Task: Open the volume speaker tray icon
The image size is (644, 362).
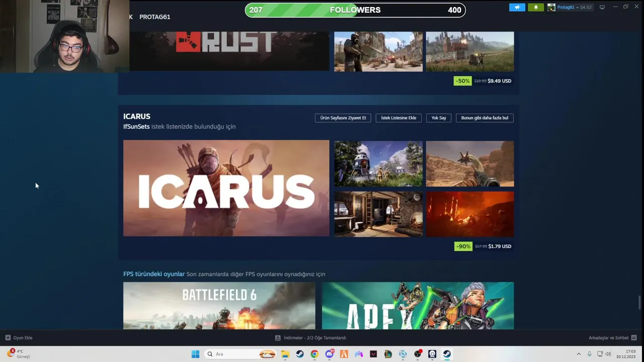Action: (608, 354)
